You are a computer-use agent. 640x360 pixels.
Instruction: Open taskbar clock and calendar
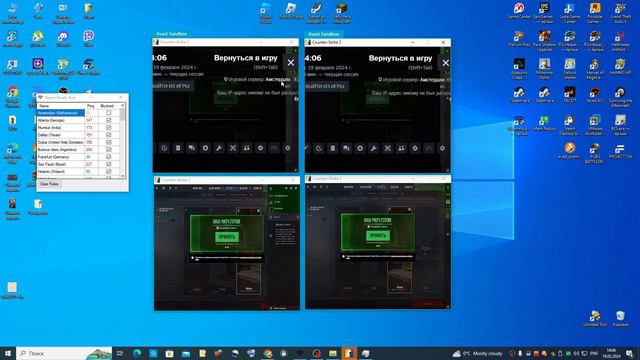click(611, 353)
